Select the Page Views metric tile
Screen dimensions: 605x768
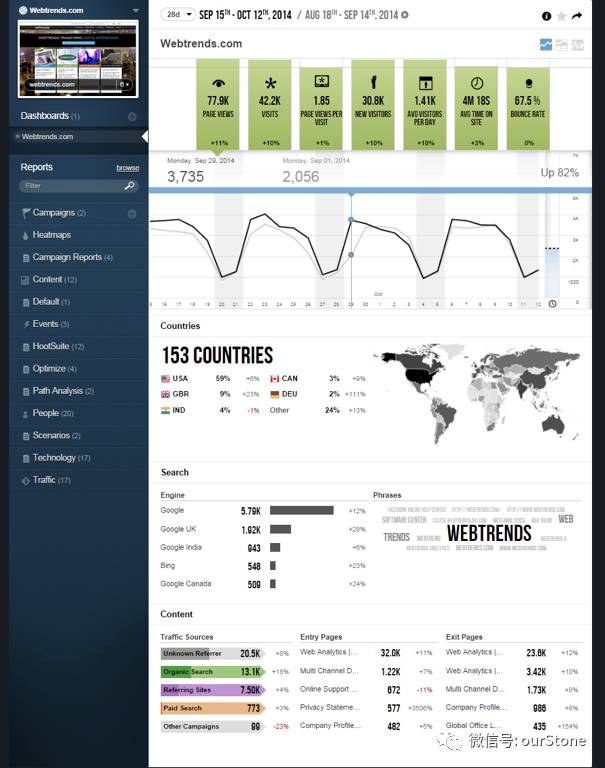[218, 104]
